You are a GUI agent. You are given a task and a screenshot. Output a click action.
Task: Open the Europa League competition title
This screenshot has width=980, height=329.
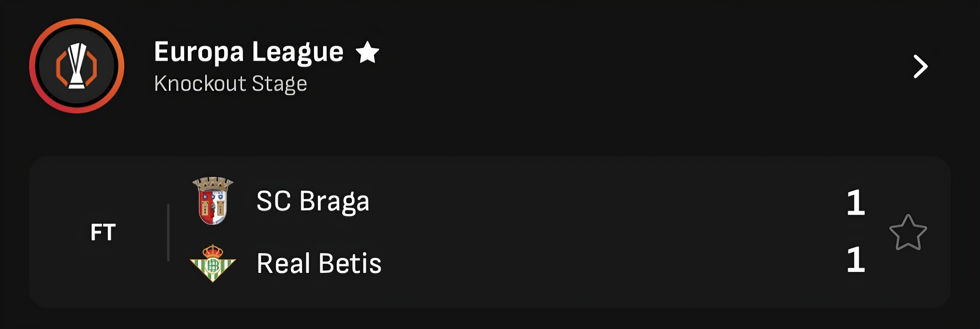tap(249, 52)
